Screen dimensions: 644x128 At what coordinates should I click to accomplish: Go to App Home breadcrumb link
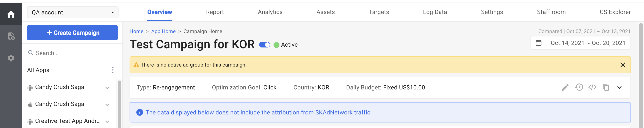coord(163,31)
